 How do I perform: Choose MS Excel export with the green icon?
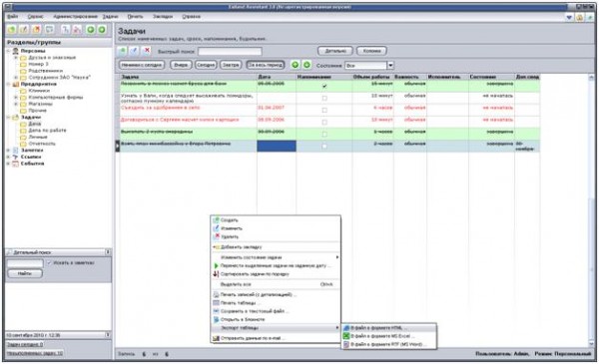coord(389,336)
